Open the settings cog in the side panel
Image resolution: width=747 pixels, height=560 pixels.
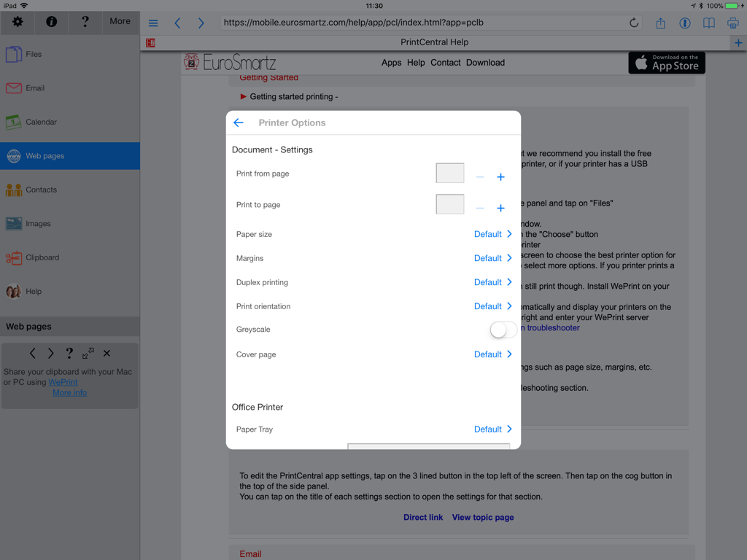click(x=16, y=22)
